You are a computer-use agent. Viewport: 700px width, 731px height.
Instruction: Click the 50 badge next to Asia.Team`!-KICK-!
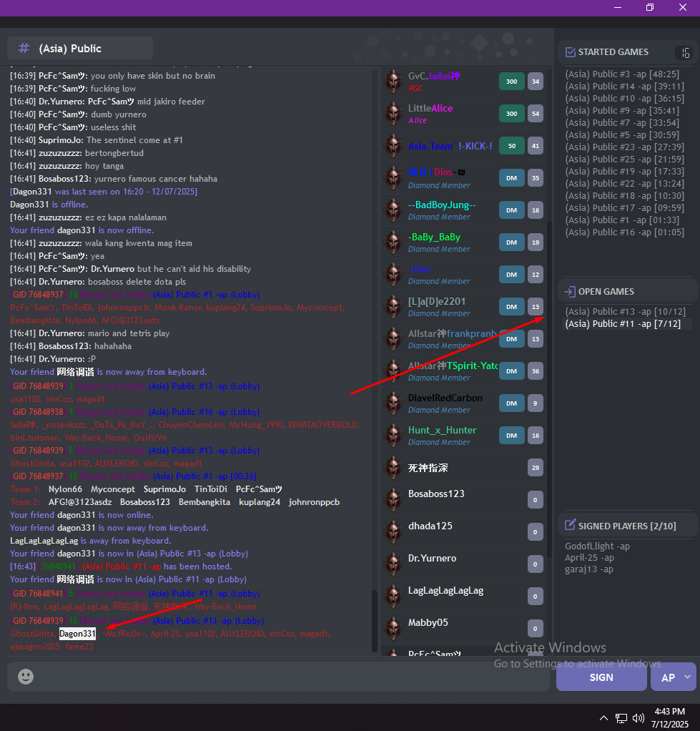click(512, 145)
